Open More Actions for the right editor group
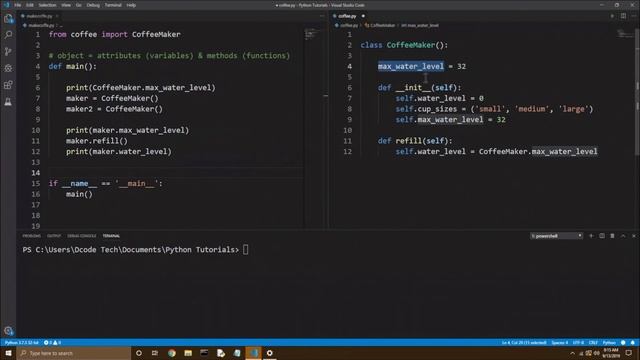Viewport: 640px width, 360px height. [x=633, y=16]
